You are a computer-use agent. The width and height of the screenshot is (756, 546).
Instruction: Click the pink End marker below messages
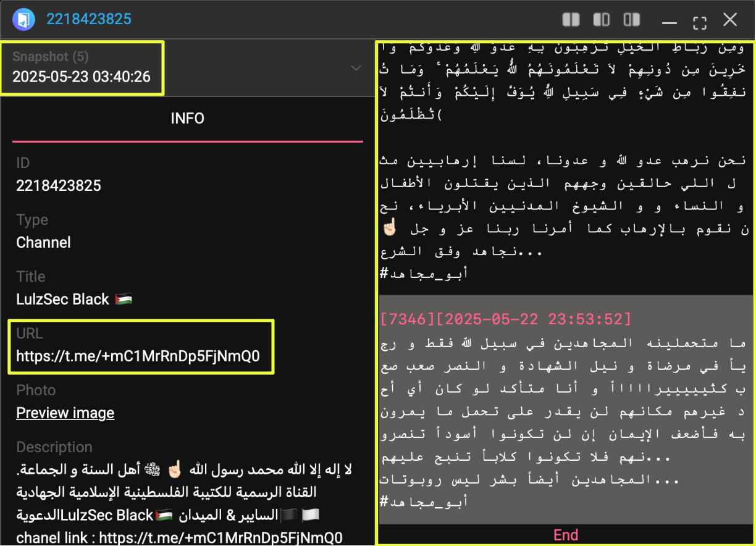click(565, 535)
